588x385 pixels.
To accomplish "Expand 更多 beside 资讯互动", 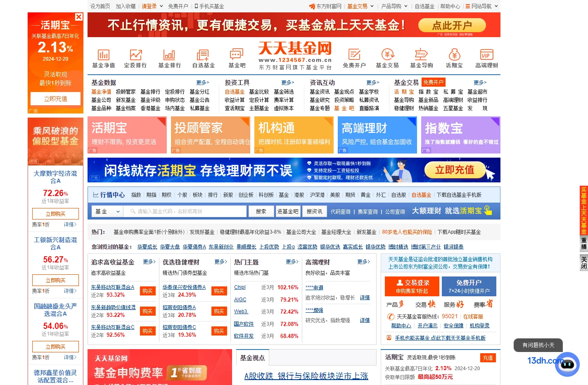I will [x=373, y=83].
